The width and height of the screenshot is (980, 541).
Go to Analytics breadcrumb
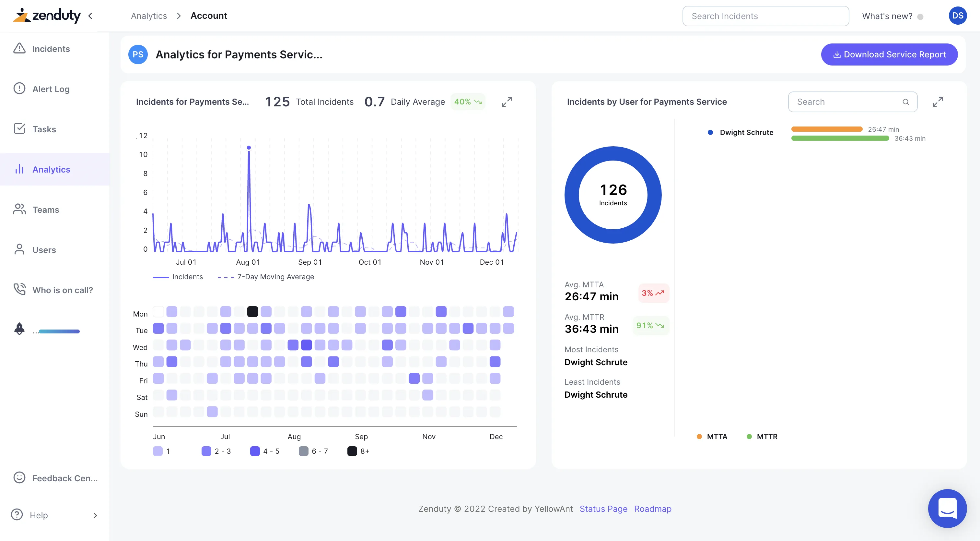(x=149, y=16)
